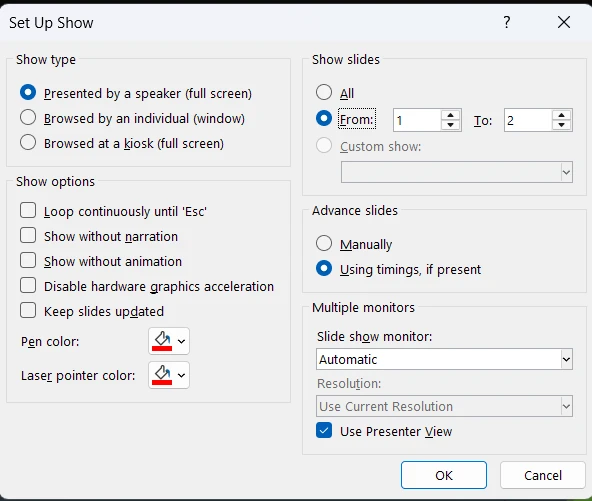Screen dimensions: 592x501
Task: Decrease the From slide number with down arrow
Action: point(450,125)
